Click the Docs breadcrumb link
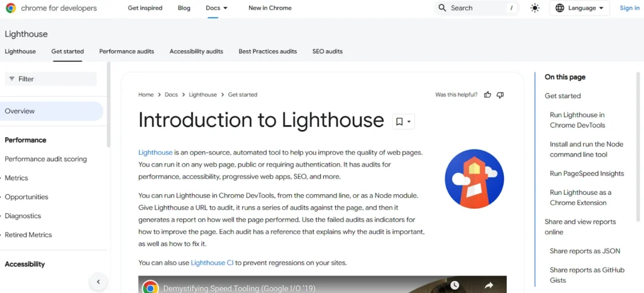 point(171,95)
